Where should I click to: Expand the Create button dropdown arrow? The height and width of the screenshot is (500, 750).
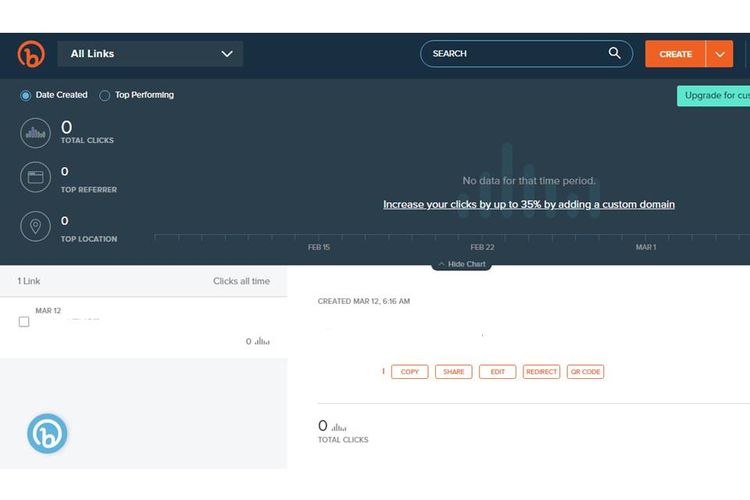click(720, 54)
